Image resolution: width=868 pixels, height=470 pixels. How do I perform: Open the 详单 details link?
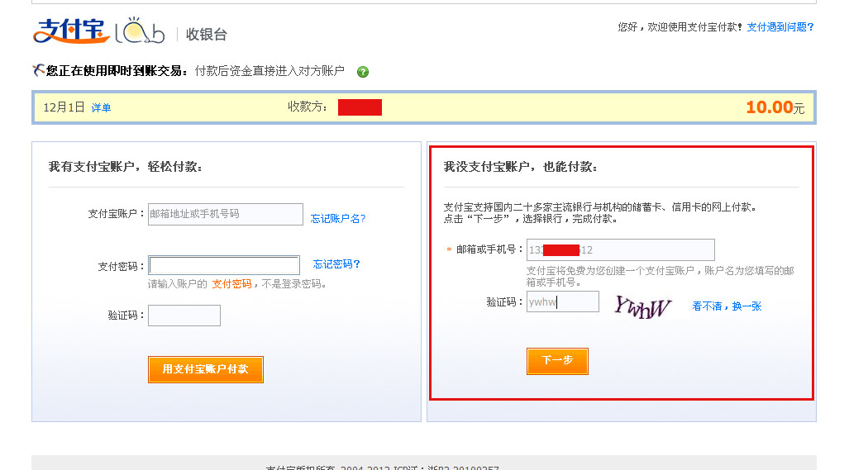(x=101, y=108)
